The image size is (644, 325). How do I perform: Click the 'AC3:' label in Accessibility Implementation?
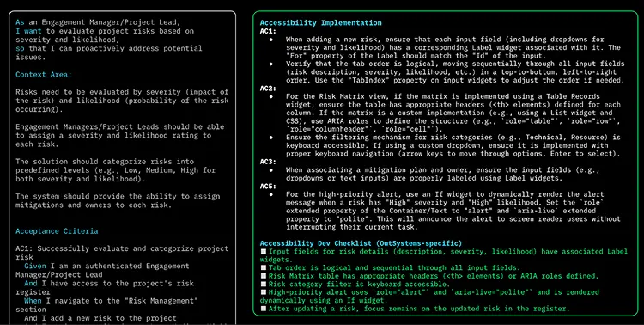268,162
